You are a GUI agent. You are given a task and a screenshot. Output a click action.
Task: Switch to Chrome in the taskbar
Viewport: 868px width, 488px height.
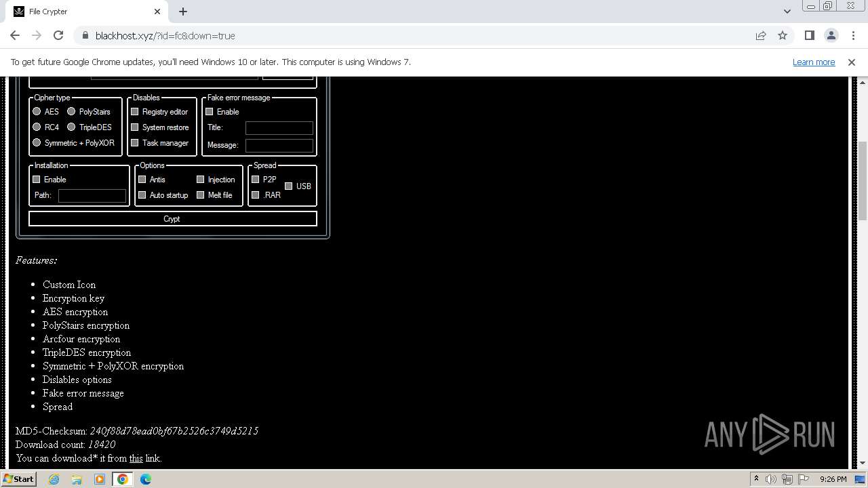pyautogui.click(x=123, y=479)
